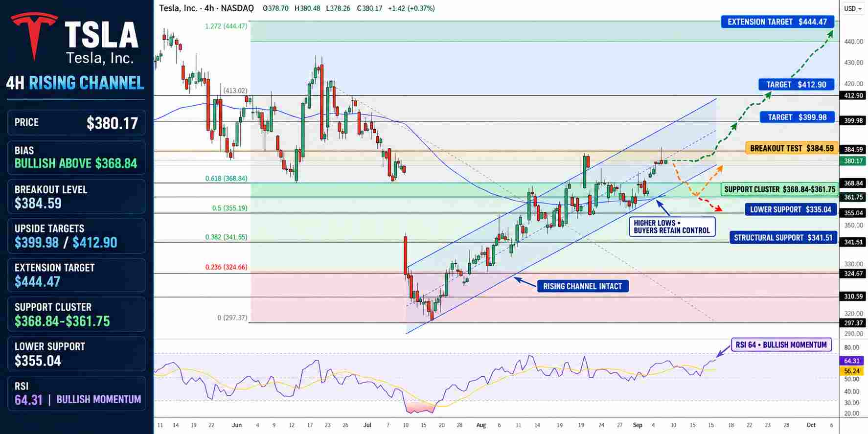Click the 368.84 price axis tag
The width and height of the screenshot is (868, 434).
pos(853,183)
